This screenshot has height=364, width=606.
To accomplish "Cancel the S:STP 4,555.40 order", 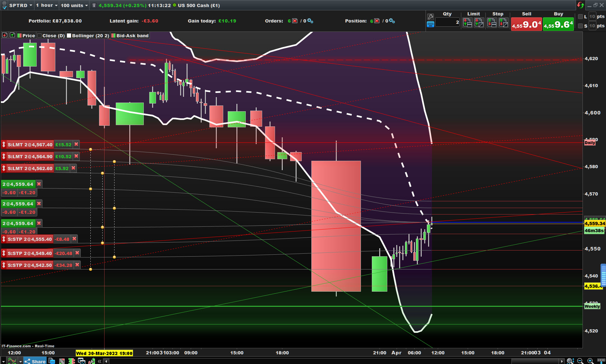I will pyautogui.click(x=74, y=239).
